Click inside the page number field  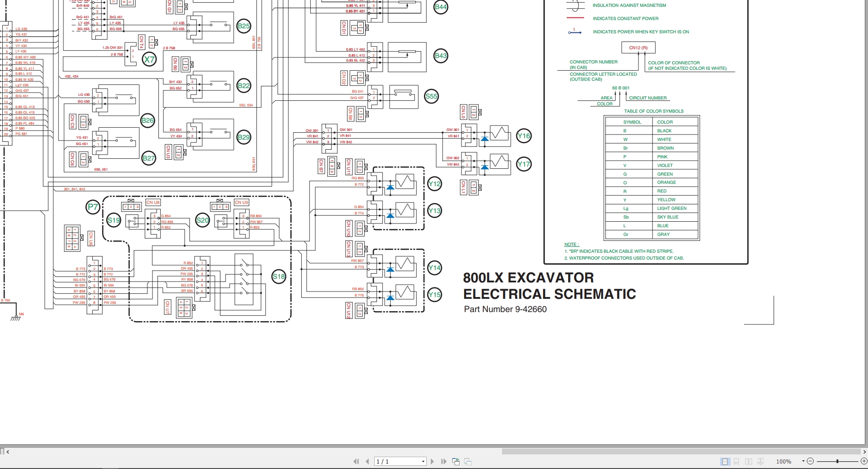point(392,461)
